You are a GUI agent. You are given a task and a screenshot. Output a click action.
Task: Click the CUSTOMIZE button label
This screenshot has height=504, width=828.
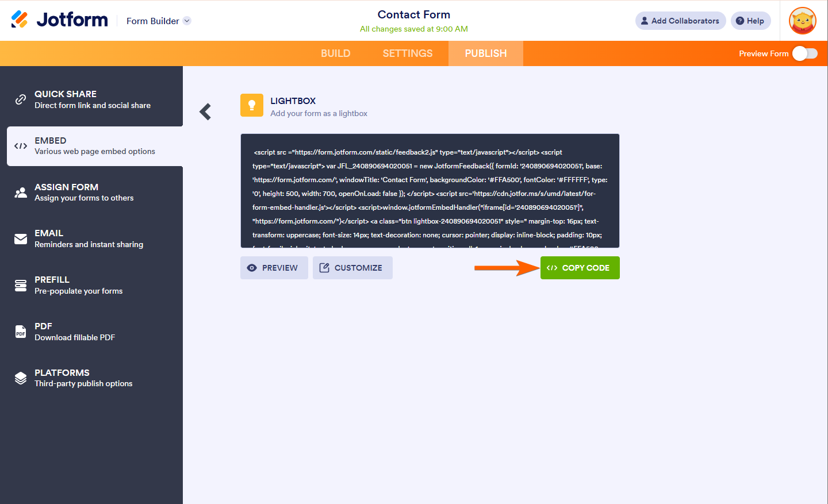click(x=358, y=268)
